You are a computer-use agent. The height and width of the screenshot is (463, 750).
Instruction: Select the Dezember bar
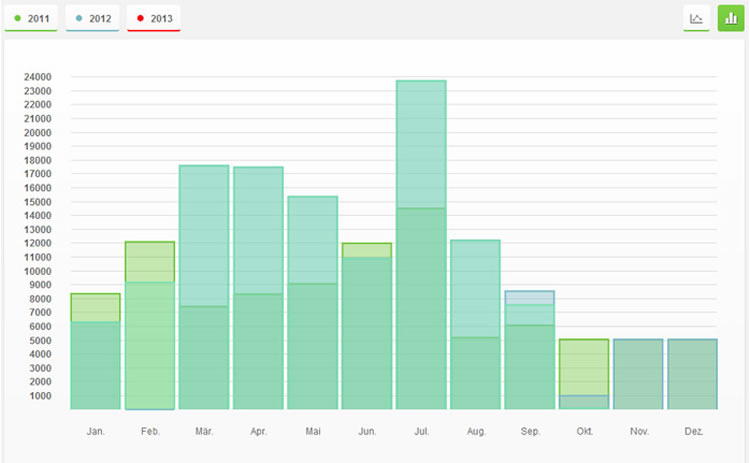pyautogui.click(x=692, y=375)
